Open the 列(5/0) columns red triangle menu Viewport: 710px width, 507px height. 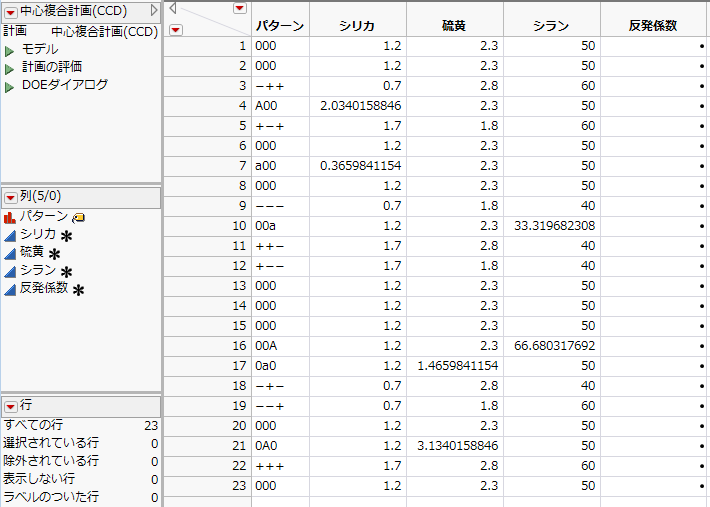pyautogui.click(x=10, y=197)
